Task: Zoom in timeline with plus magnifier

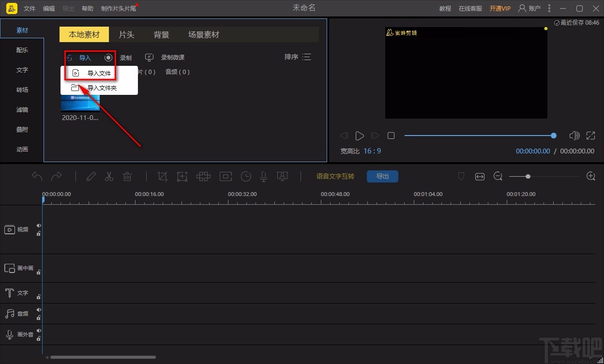Action: [590, 176]
